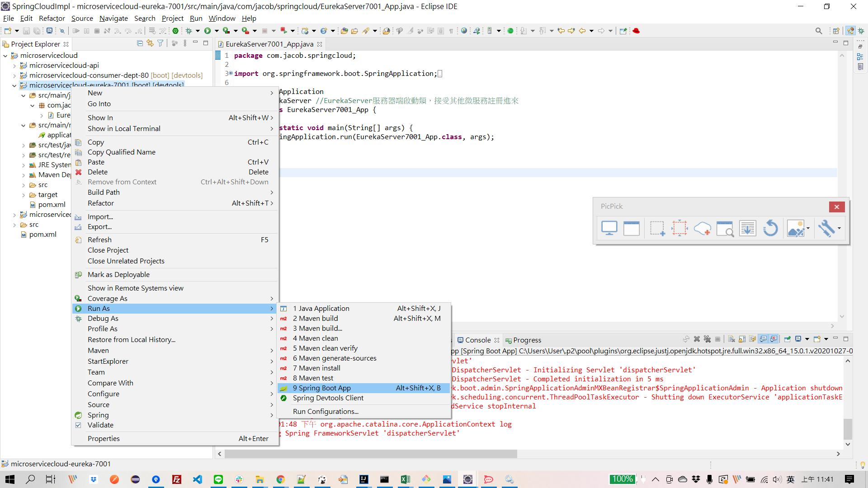This screenshot has height=488, width=868.
Task: Open the Navigate menu in menu bar
Action: 113,18
